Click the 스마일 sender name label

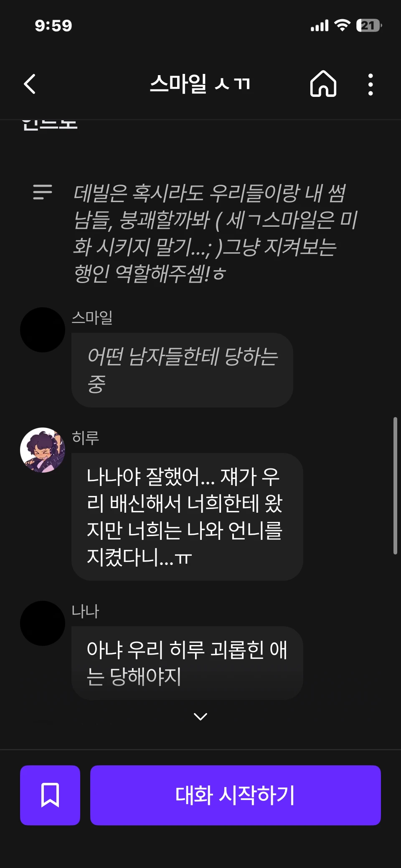point(92,318)
